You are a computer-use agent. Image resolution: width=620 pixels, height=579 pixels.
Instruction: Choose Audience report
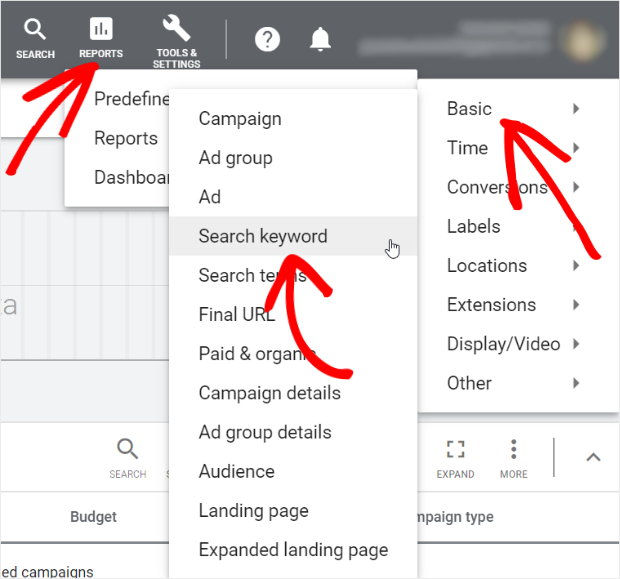pos(236,471)
